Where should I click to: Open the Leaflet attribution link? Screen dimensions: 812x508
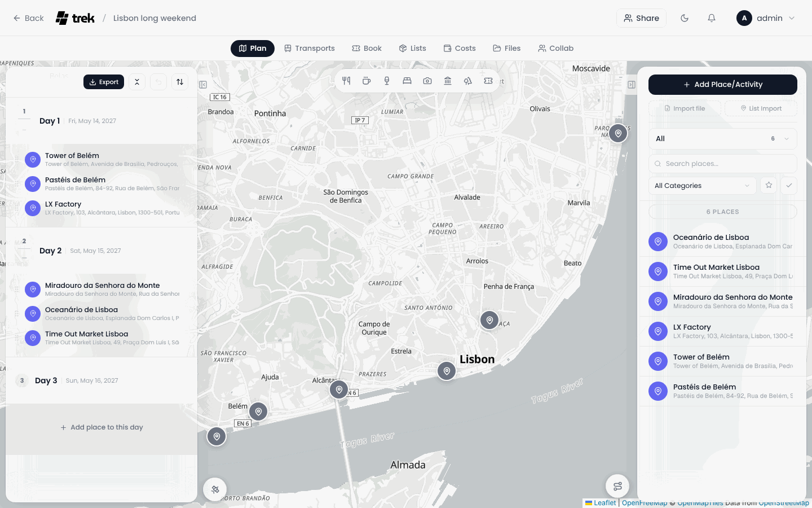click(601, 503)
